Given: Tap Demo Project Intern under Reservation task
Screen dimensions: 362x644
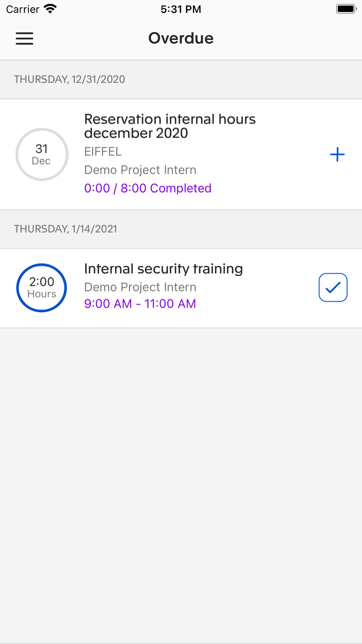Looking at the screenshot, I should (140, 170).
